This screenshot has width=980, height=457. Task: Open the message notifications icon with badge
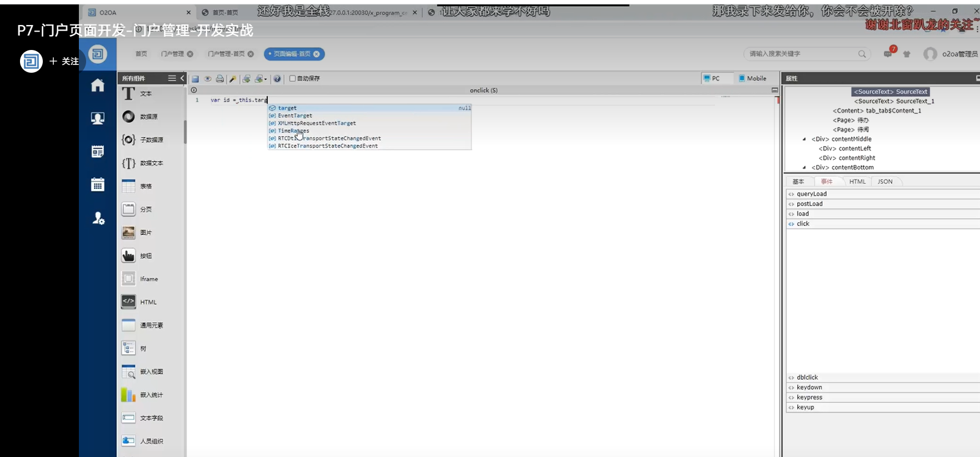point(889,53)
